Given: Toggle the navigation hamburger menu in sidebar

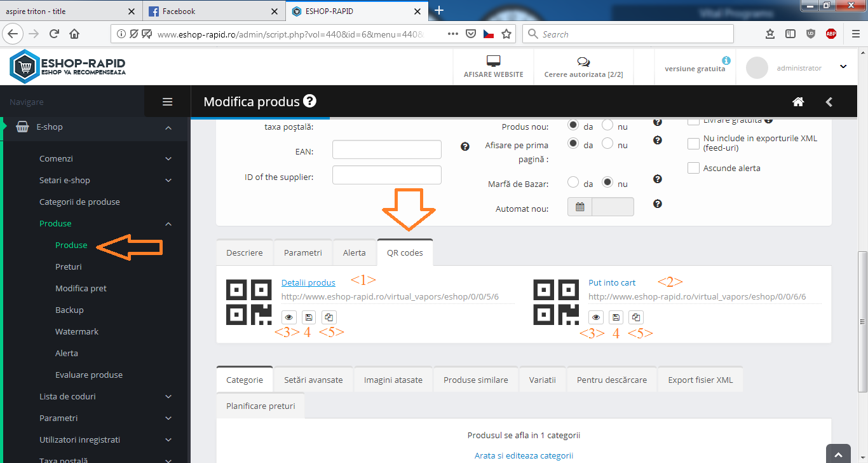Looking at the screenshot, I should tap(168, 102).
